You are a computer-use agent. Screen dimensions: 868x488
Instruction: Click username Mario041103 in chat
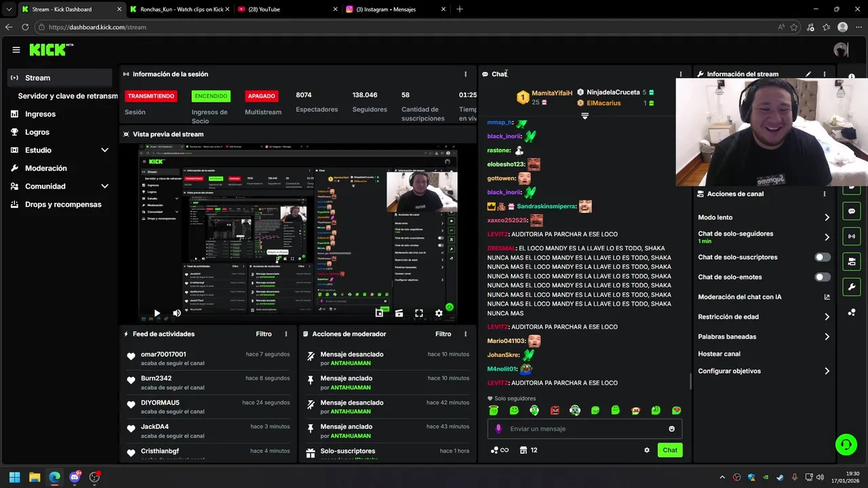[506, 341]
